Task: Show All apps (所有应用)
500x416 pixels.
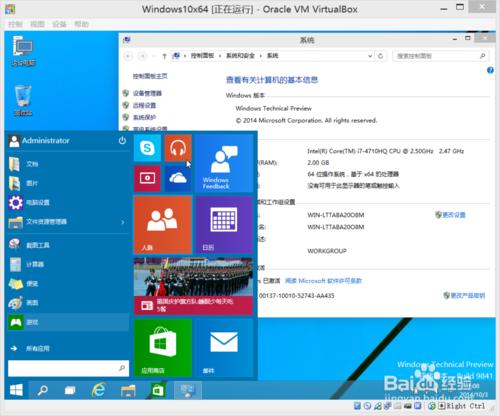Action: (x=68, y=349)
